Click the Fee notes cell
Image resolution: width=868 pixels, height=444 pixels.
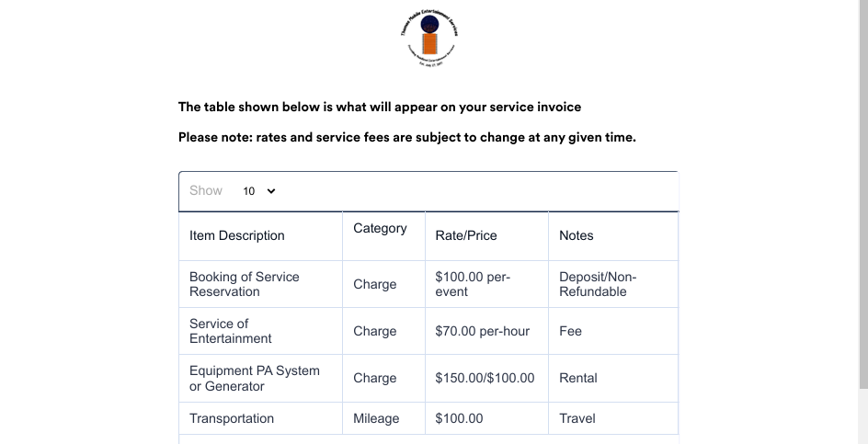pos(613,331)
